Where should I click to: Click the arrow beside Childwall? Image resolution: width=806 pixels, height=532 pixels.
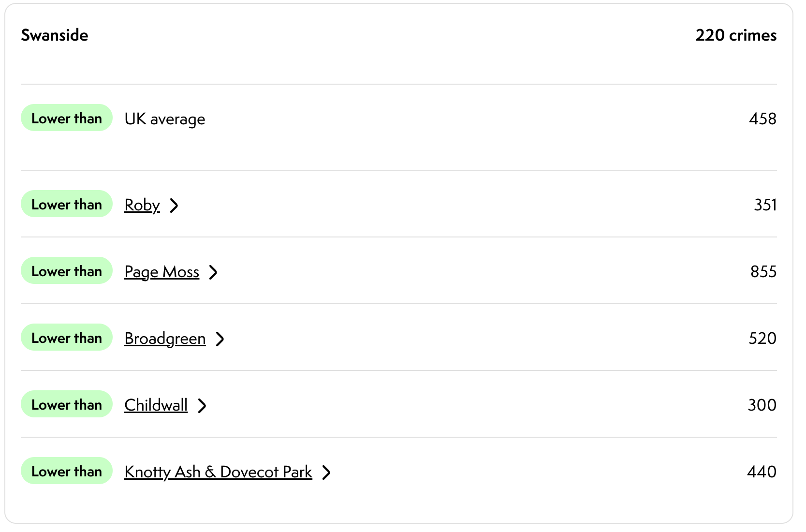202,406
